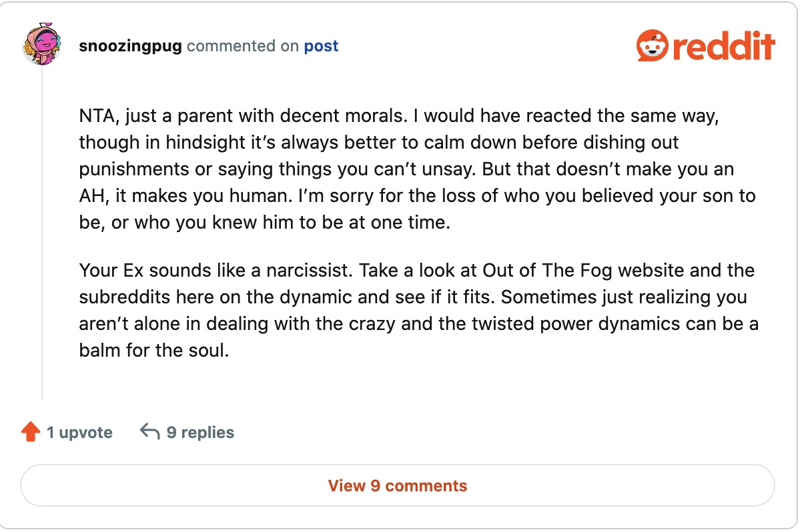Click the snoozingpug avatar image
The width and height of the screenshot is (802, 532).
43,46
